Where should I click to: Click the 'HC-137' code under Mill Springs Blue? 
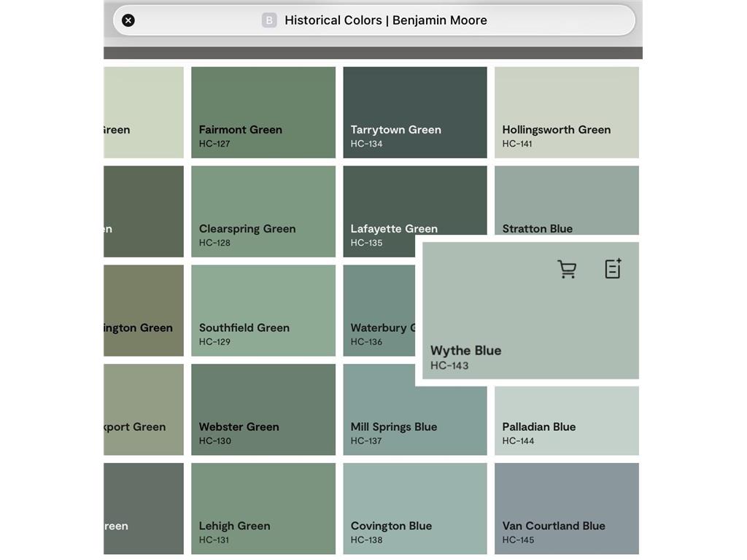[x=366, y=441]
